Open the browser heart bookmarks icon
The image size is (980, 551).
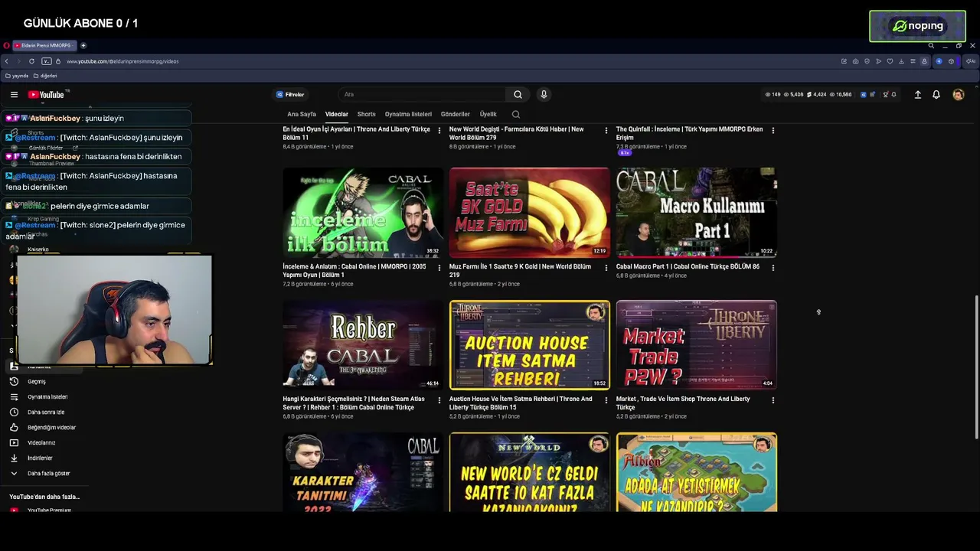pos(890,61)
